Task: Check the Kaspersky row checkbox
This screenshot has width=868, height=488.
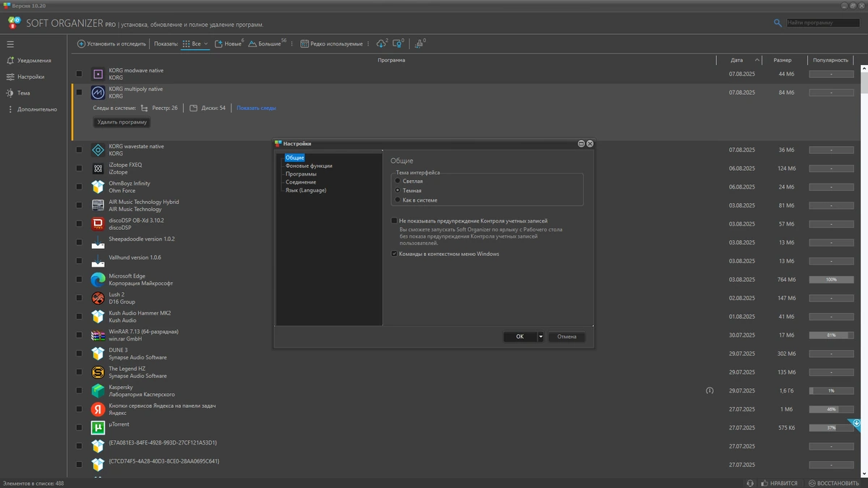Action: point(79,391)
